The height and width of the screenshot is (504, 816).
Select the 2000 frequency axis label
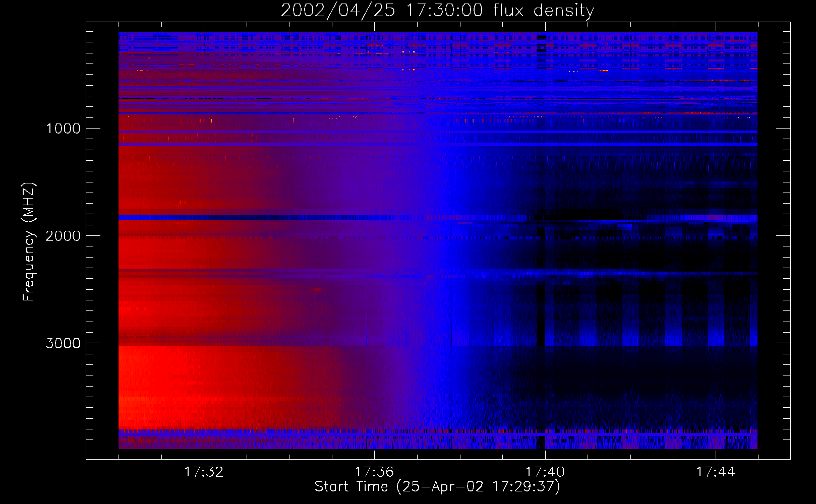tap(63, 236)
